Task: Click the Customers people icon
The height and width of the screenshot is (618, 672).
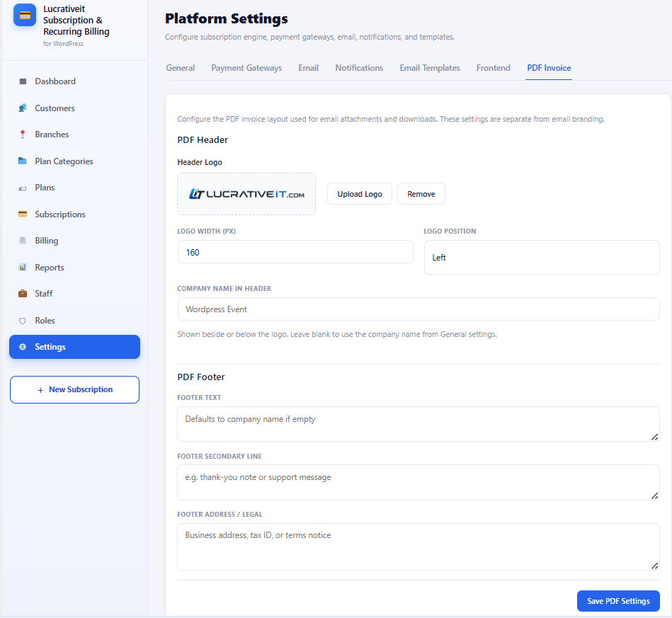Action: [23, 108]
